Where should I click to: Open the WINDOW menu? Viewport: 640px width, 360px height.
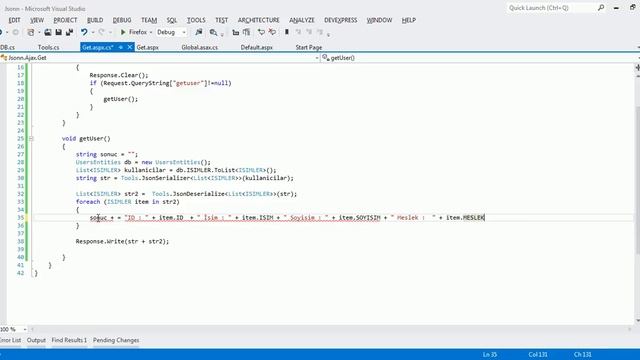pyautogui.click(x=379, y=20)
